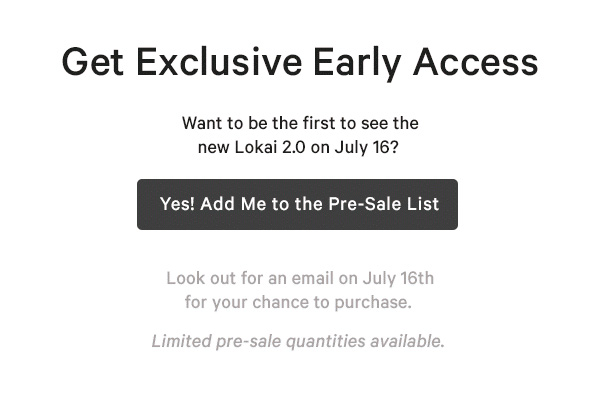Viewport: 600px width, 395px height.
Task: Click the 'Yes! Add Me to the Pre-Sale List' button
Action: [297, 204]
